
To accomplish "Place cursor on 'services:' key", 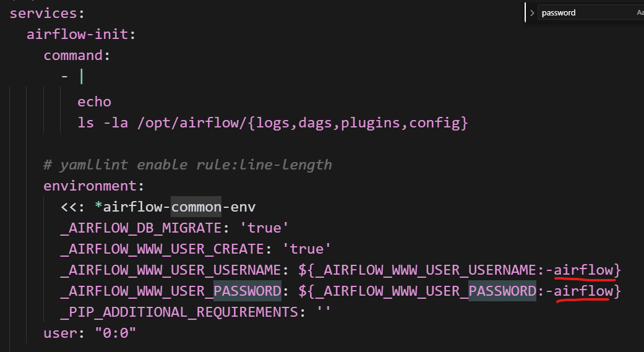I will (x=47, y=13).
